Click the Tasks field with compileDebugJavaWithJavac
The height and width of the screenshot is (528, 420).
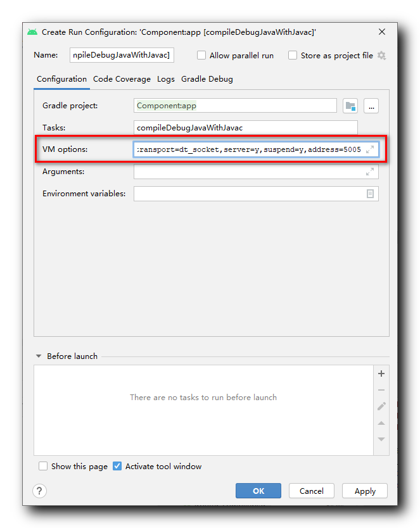pyautogui.click(x=246, y=128)
